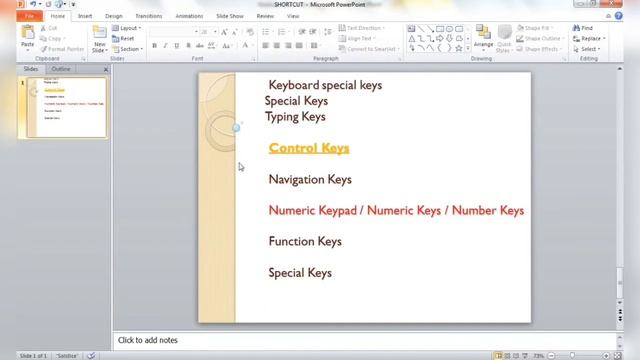640x360 pixels.
Task: Open the Shape Effects menu
Action: coord(540,49)
